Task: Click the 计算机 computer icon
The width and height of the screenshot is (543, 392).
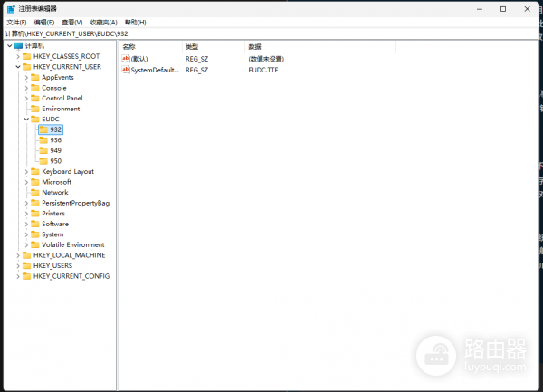Action: pos(18,45)
